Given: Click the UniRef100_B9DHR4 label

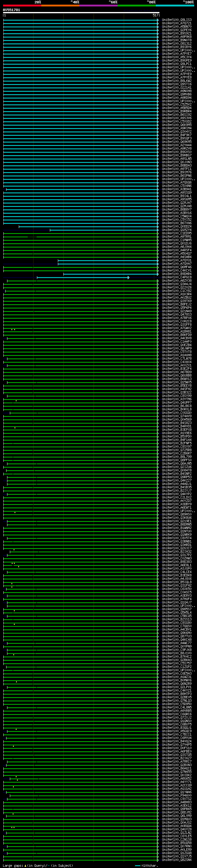Looking at the screenshot, I should pyautogui.click(x=177, y=274).
